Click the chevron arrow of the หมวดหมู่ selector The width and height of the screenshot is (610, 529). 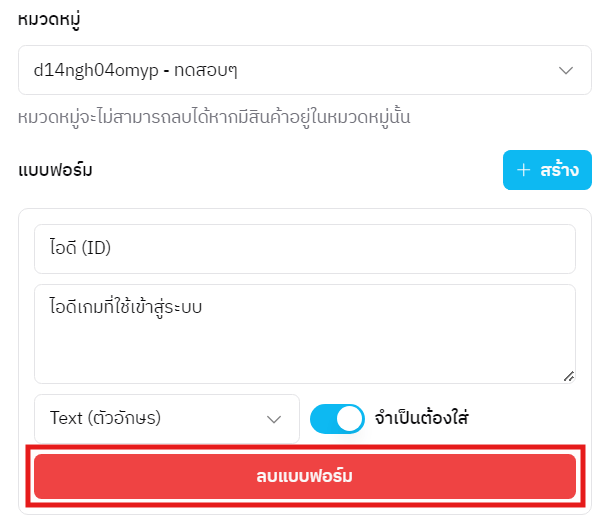click(x=566, y=70)
